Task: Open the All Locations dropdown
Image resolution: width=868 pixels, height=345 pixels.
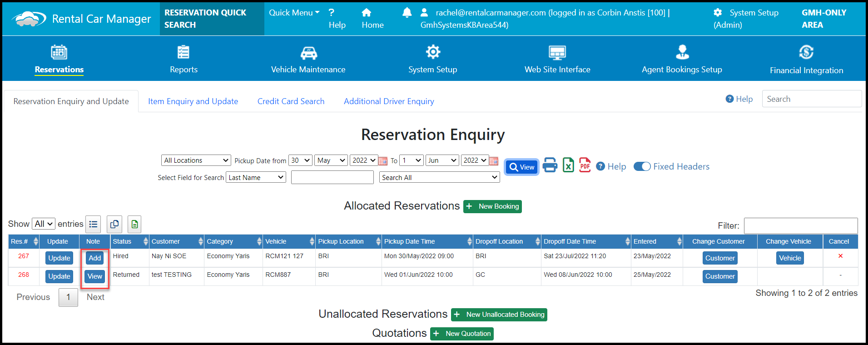Action: click(x=196, y=160)
